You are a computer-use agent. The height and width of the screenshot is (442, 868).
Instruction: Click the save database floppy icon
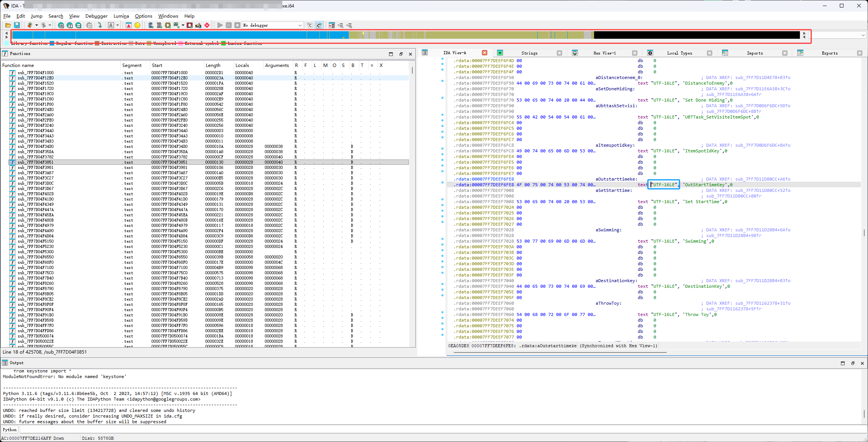[x=17, y=25]
